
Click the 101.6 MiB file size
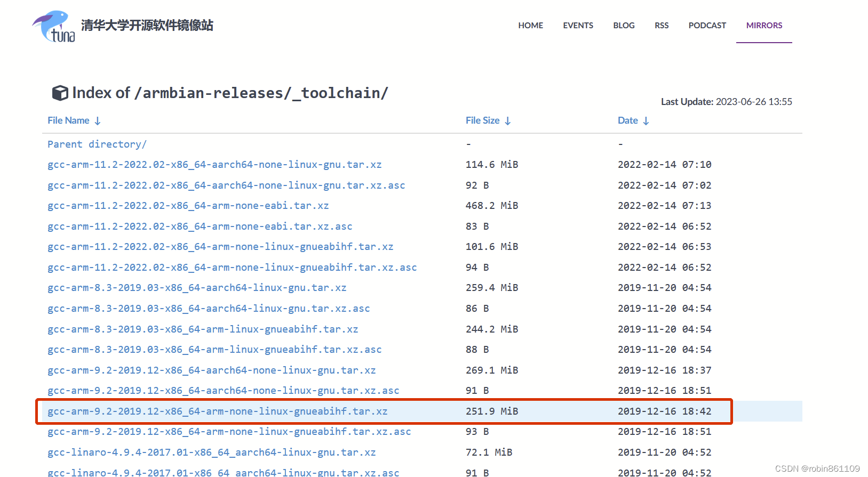pos(492,247)
